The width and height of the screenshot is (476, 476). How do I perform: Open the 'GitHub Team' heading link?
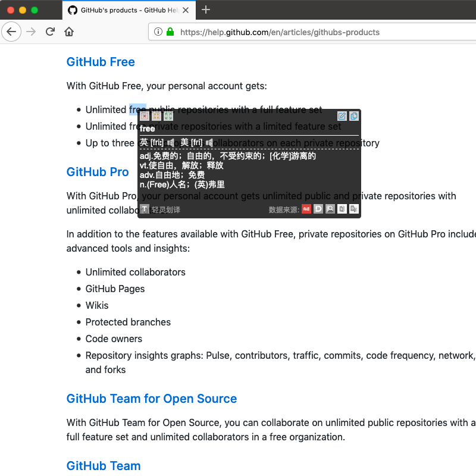(x=103, y=466)
